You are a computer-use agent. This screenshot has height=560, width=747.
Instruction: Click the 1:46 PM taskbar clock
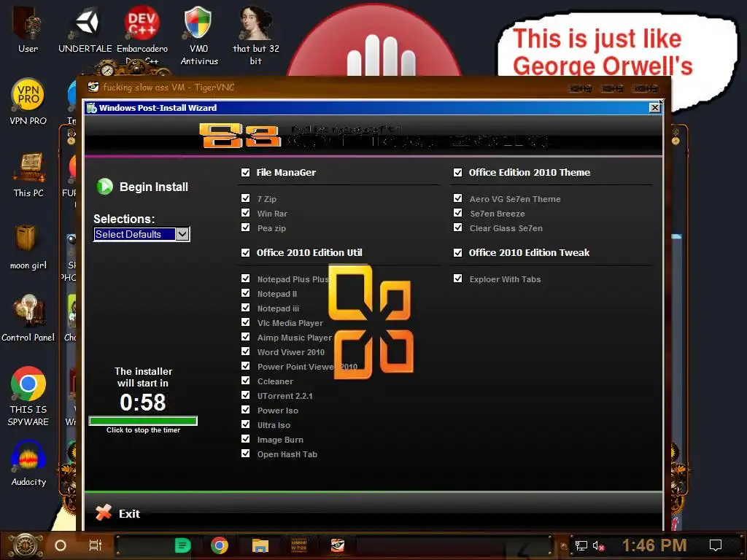pos(654,545)
